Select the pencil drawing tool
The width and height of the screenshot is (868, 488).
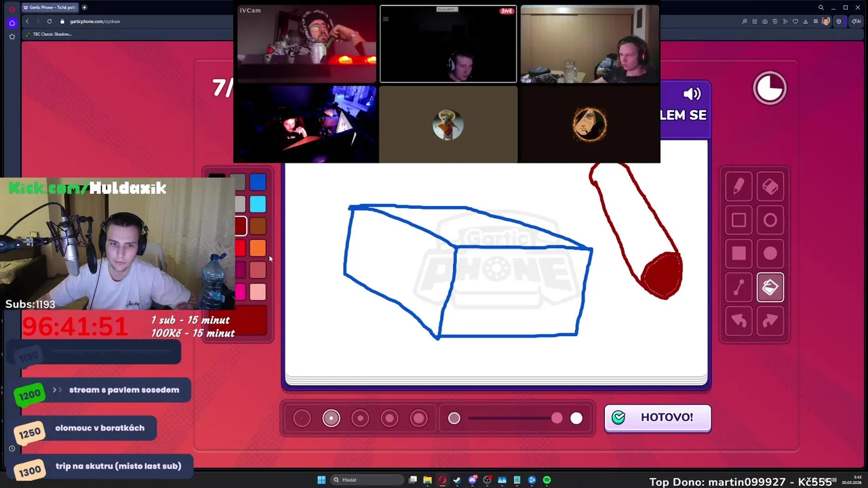tap(738, 186)
